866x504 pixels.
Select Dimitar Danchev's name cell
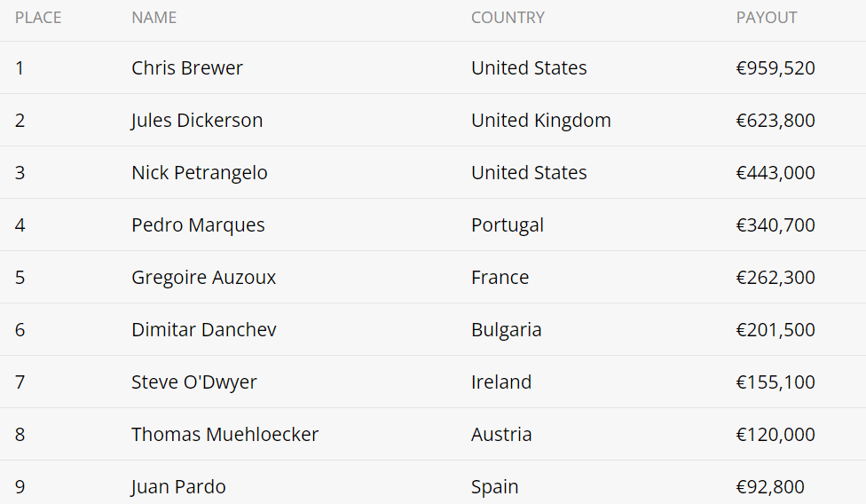coord(204,330)
